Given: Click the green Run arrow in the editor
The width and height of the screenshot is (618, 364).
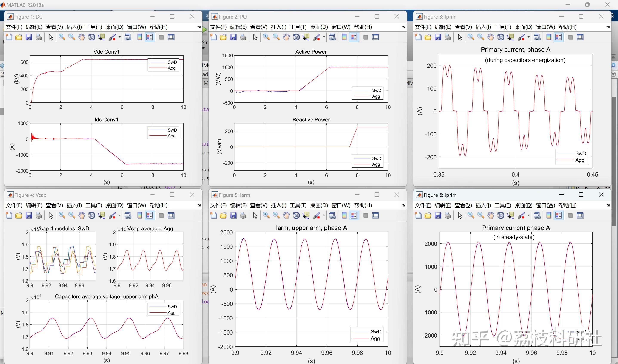Looking at the screenshot, I should tap(205, 29).
